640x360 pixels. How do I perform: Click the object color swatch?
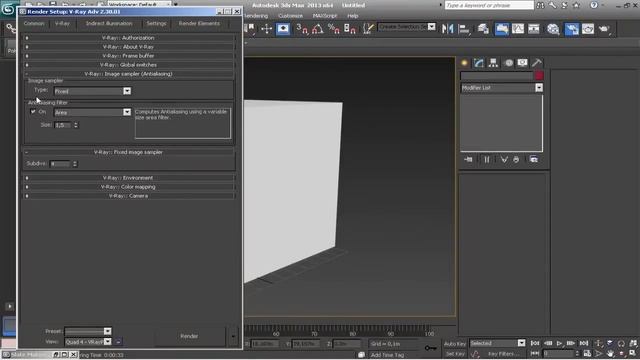tap(539, 76)
